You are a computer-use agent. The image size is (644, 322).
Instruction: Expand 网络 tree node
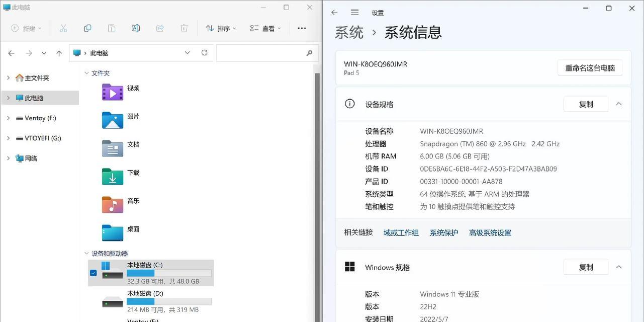8,158
